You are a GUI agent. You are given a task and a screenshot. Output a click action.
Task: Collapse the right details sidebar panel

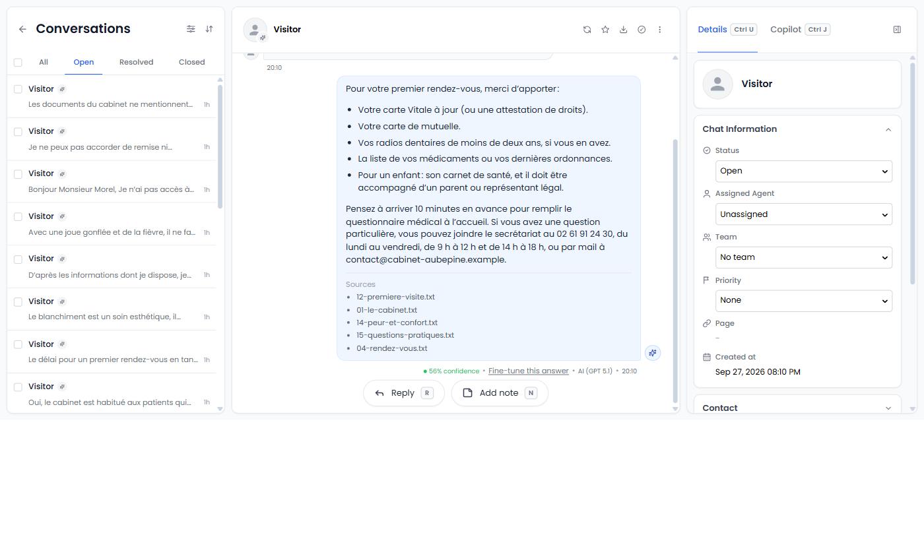pos(897,30)
